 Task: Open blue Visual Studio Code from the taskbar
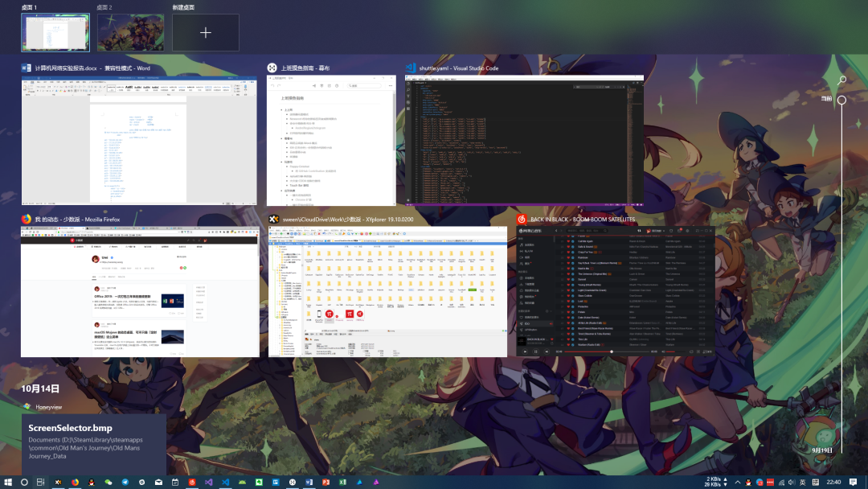click(225, 483)
